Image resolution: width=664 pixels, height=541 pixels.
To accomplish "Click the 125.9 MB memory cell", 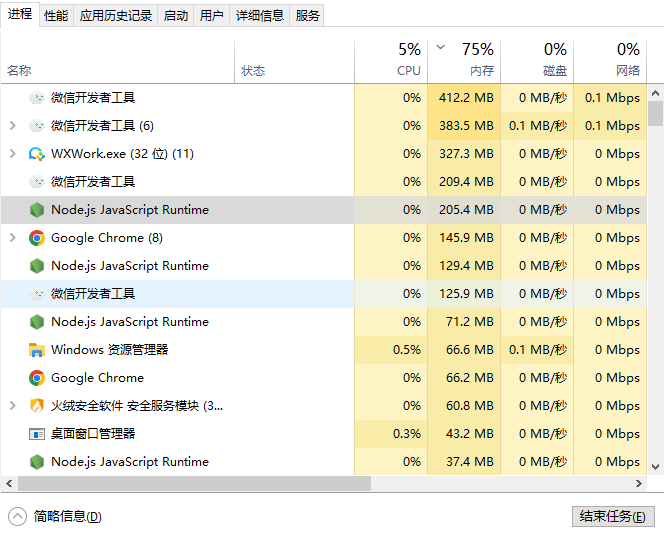I will pos(464,294).
